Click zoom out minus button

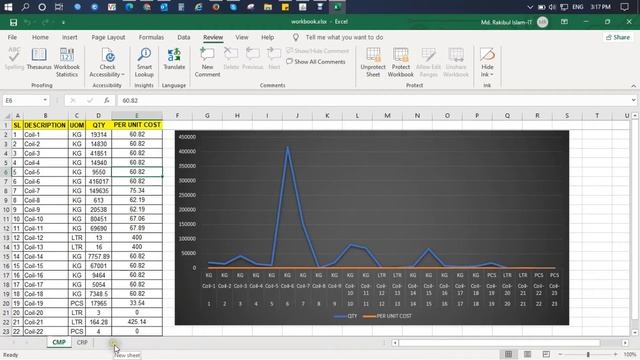(560, 354)
